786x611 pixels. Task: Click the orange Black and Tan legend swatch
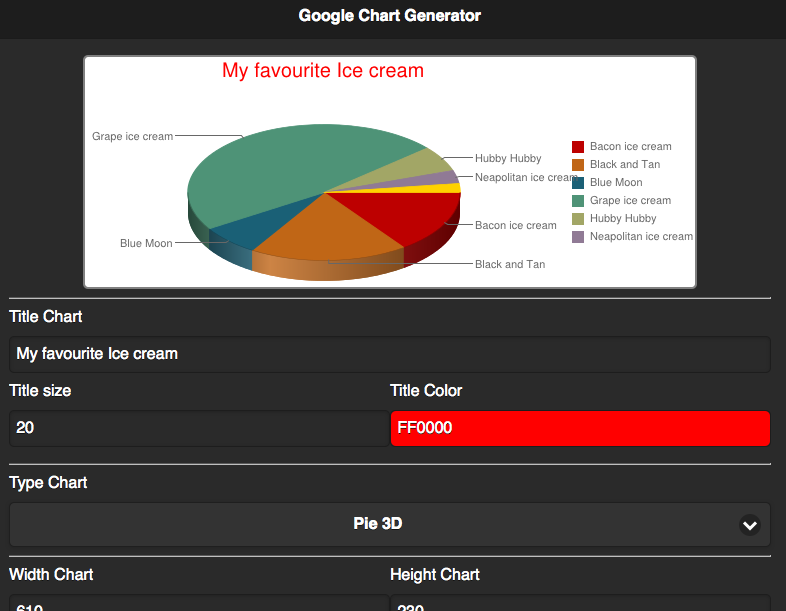[x=577, y=165]
